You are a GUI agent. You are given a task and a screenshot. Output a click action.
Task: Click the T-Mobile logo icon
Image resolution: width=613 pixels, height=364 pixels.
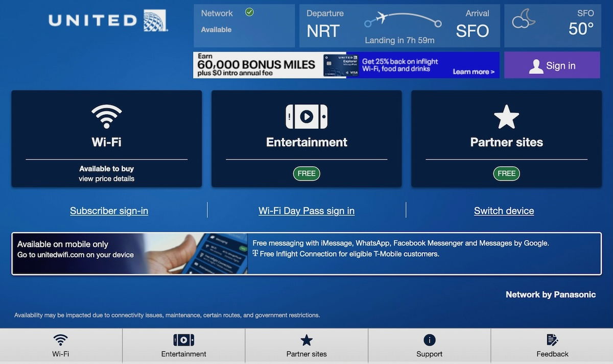point(255,254)
